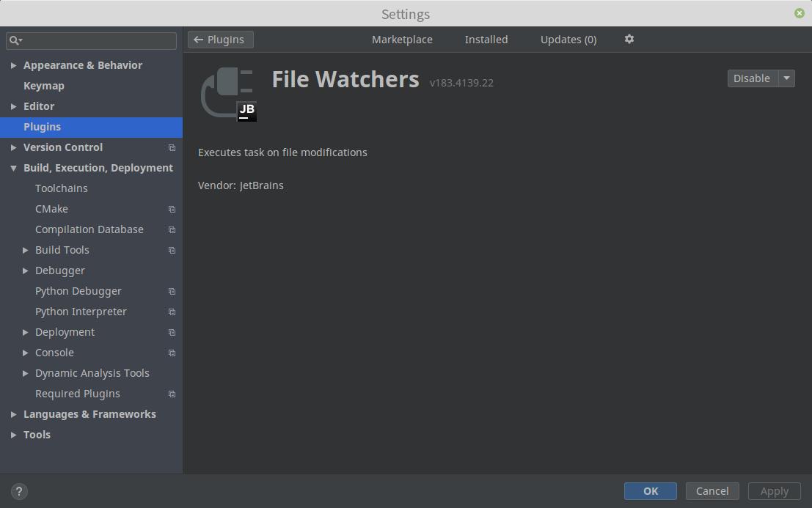Open the dropdown arrow next to Disable

pos(788,78)
